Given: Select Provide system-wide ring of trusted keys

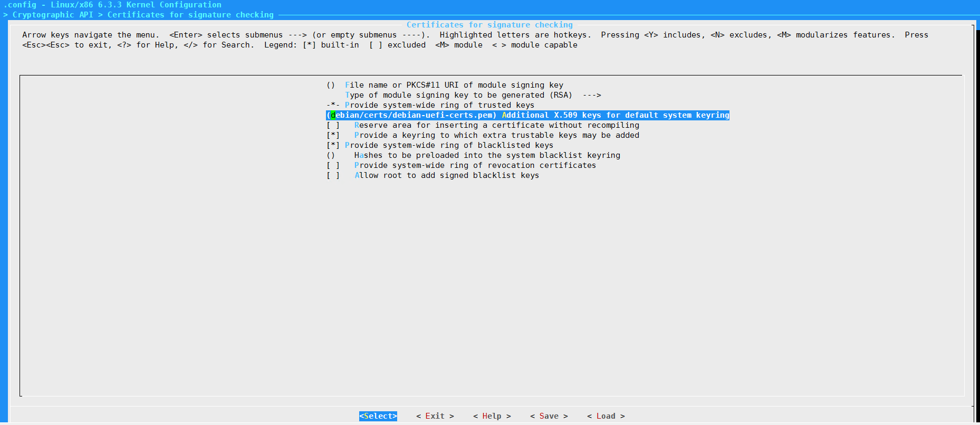Looking at the screenshot, I should click(439, 105).
